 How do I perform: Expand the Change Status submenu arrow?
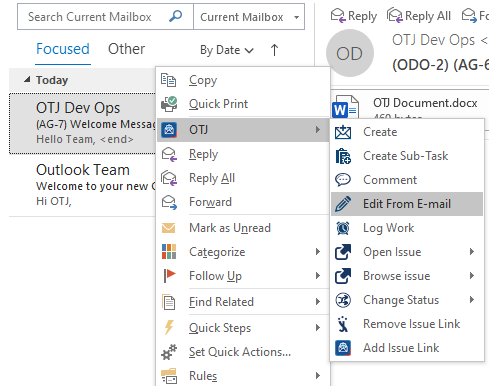tap(472, 300)
